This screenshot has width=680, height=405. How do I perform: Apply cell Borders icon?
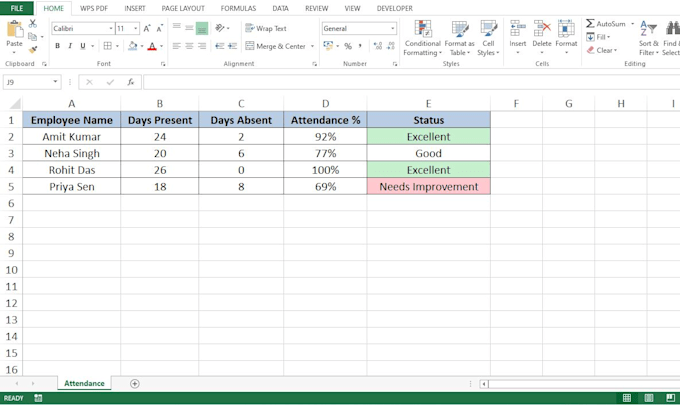pyautogui.click(x=108, y=46)
